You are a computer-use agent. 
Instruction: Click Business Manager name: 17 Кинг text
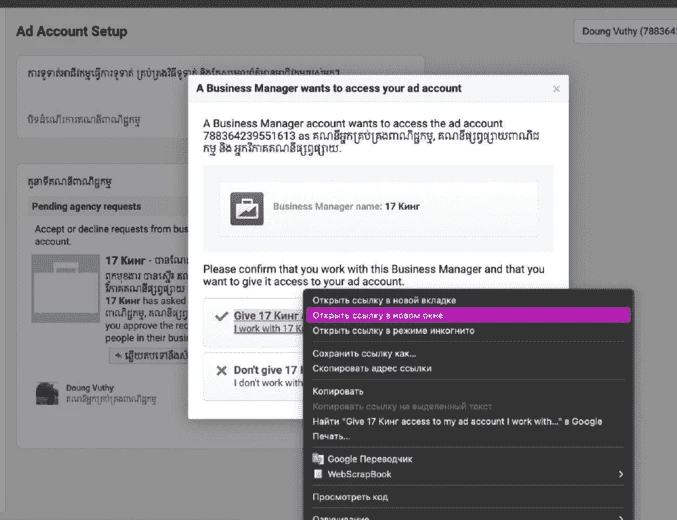coord(346,206)
